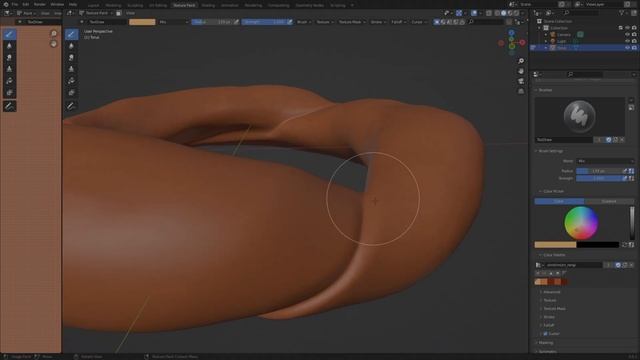This screenshot has height=360, width=640.
Task: Toggle the camera view icon in viewport
Action: click(x=521, y=81)
